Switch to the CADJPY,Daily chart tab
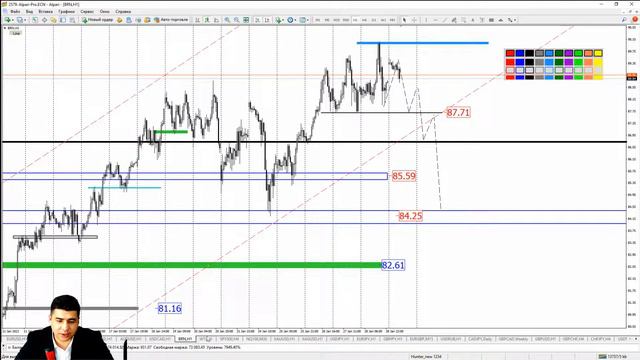Viewport: 640px width, 360px height. [480, 339]
